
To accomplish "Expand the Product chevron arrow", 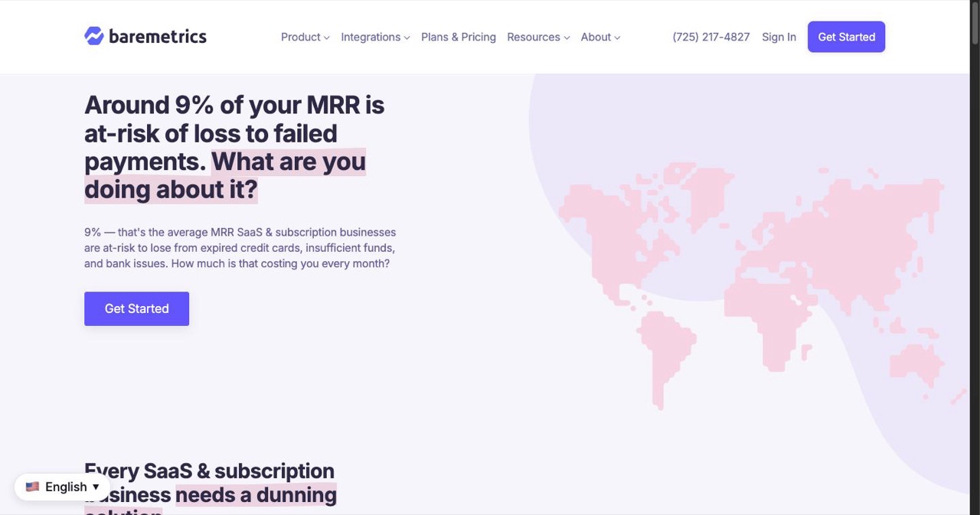I will click(326, 37).
